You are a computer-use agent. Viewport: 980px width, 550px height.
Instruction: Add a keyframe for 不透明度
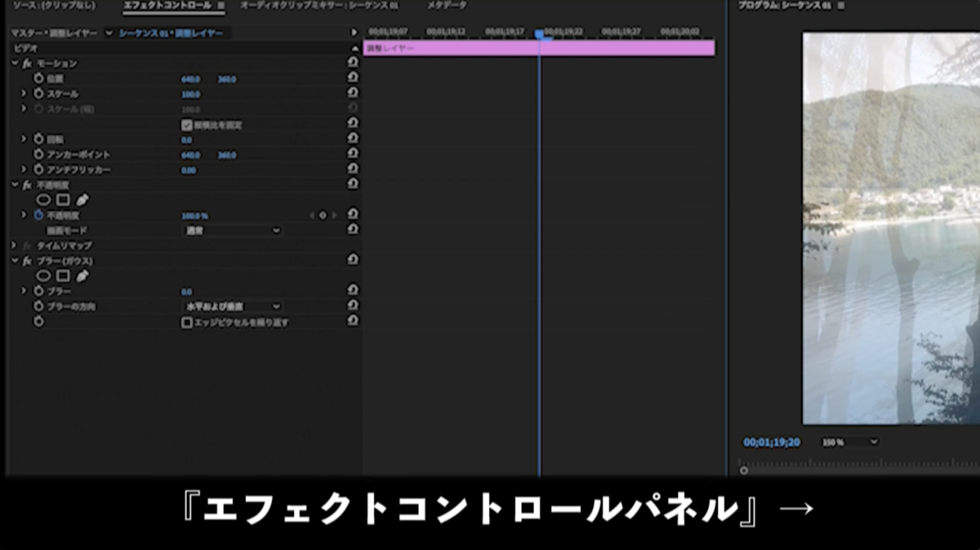(x=322, y=215)
